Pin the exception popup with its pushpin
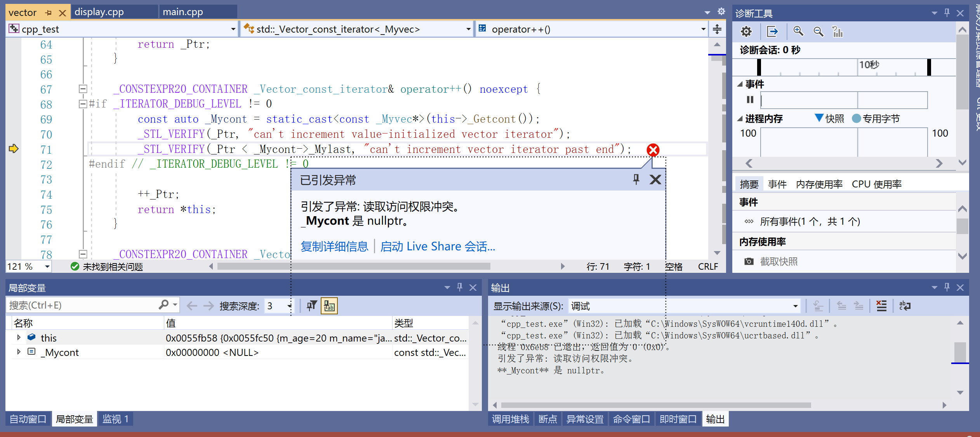This screenshot has height=437, width=980. 636,179
